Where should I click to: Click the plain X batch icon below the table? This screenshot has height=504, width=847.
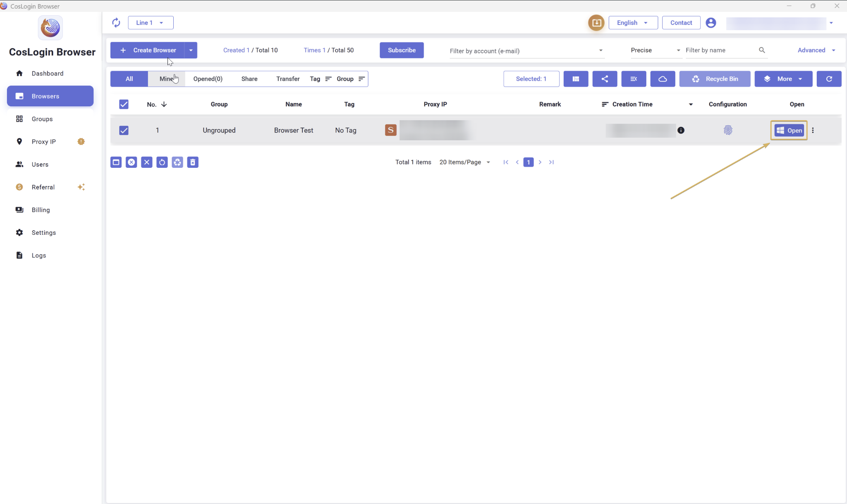[x=146, y=162]
